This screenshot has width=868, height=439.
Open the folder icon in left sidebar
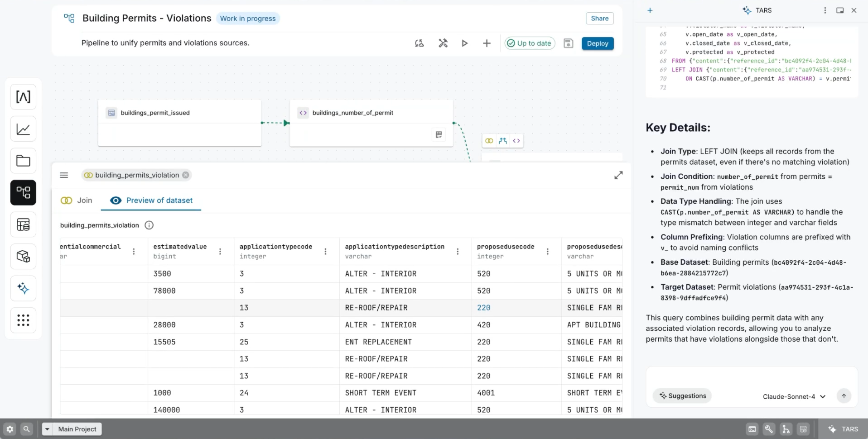click(x=23, y=161)
